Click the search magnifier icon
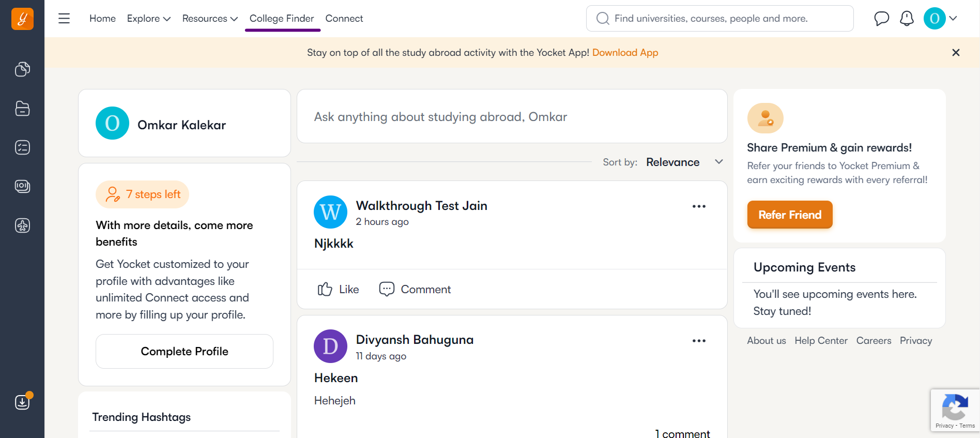Viewport: 980px width, 438px height. coord(603,19)
